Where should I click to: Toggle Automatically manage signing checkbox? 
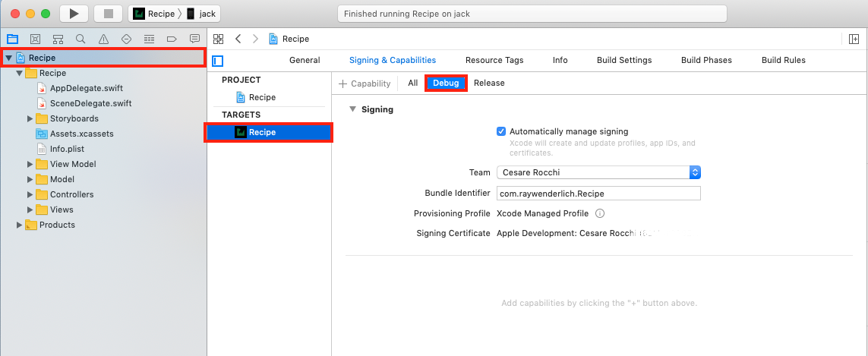pos(501,132)
